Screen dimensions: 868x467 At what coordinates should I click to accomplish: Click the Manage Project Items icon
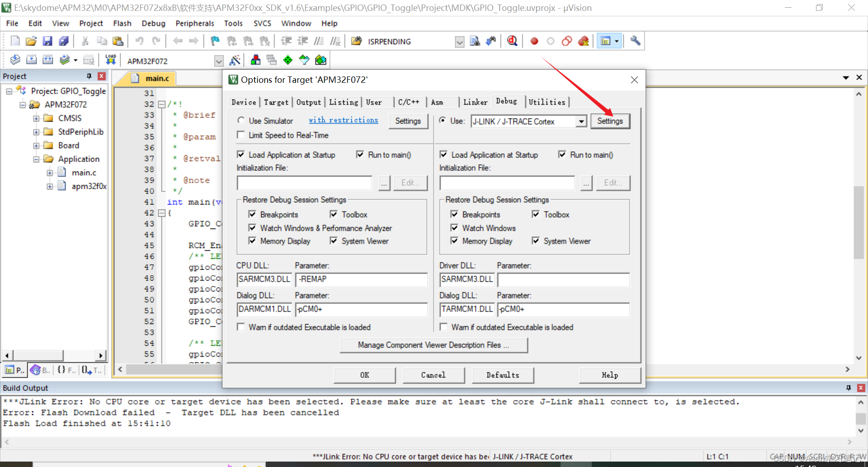pos(255,60)
